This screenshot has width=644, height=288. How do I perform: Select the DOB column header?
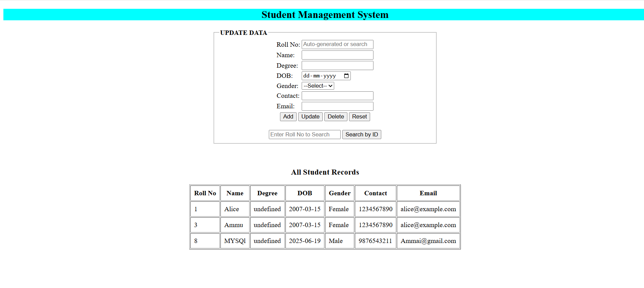coord(305,193)
